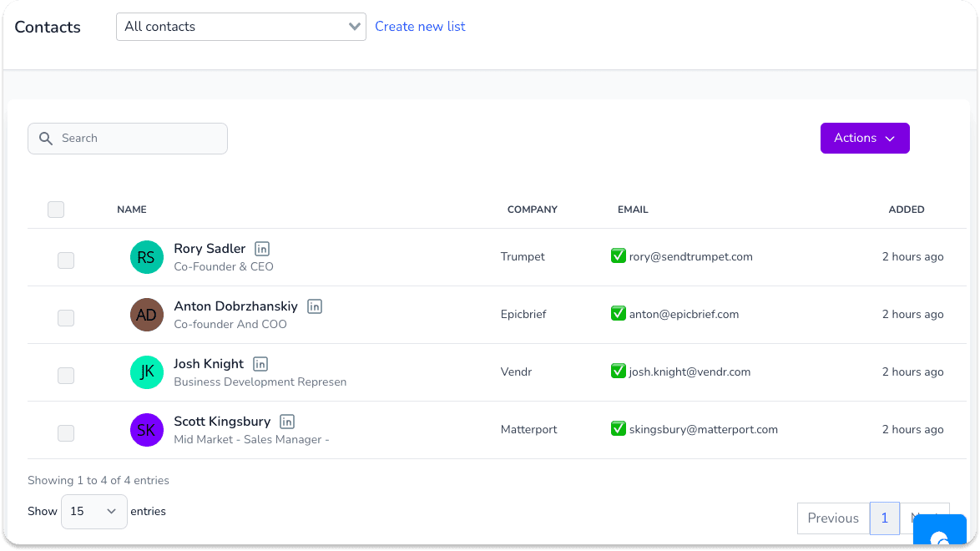Sort by the NAME column header

coord(132,210)
